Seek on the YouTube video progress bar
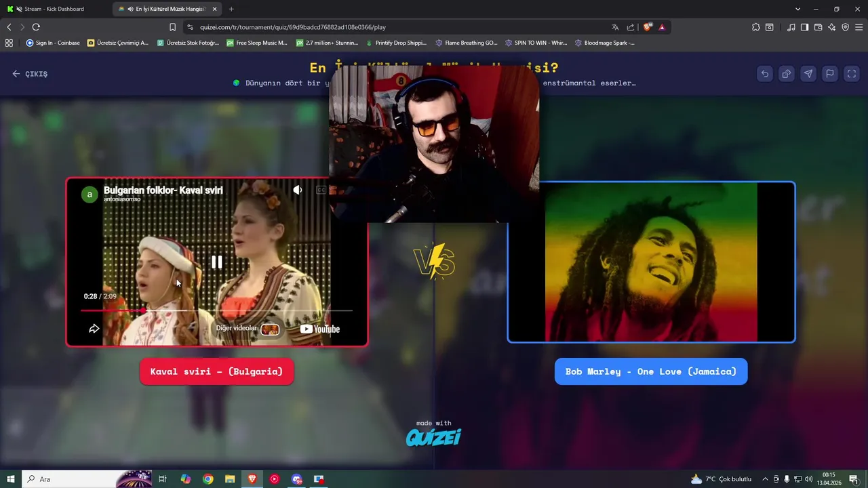The image size is (868, 488). [x=216, y=310]
